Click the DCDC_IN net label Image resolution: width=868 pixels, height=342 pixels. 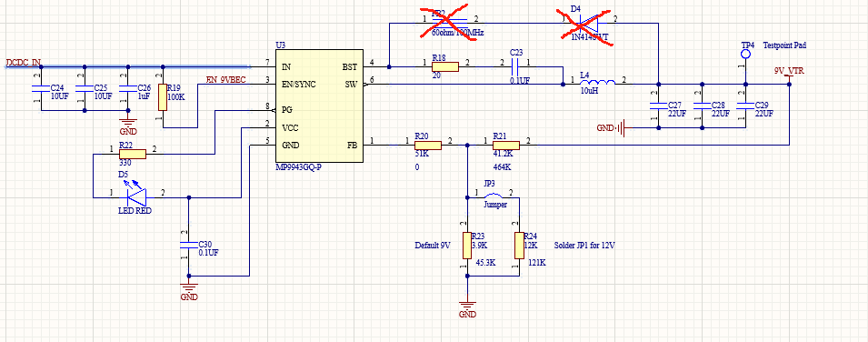click(24, 62)
